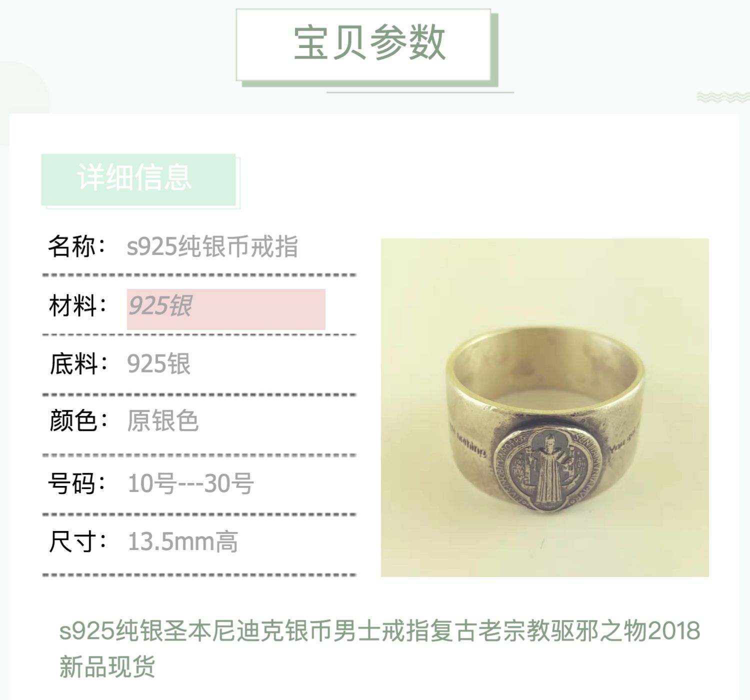Click the 号码 field label
Viewport: 750px width, 700px height.
[x=77, y=483]
